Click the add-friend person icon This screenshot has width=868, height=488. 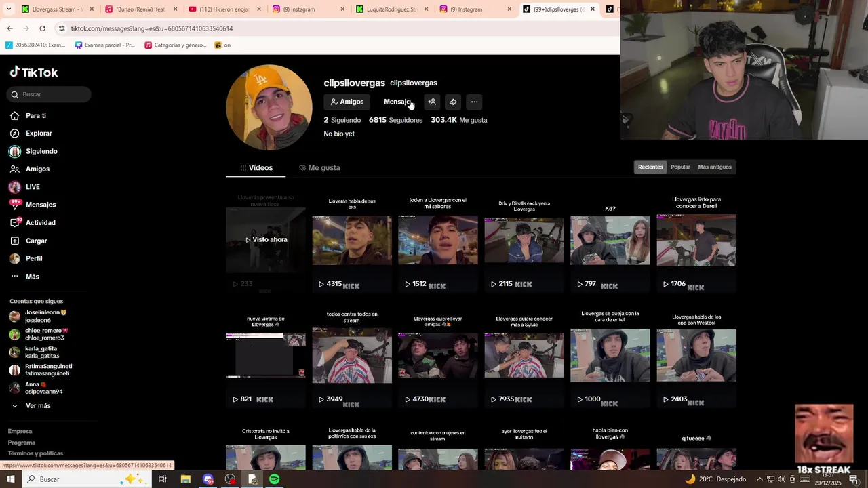pos(432,102)
